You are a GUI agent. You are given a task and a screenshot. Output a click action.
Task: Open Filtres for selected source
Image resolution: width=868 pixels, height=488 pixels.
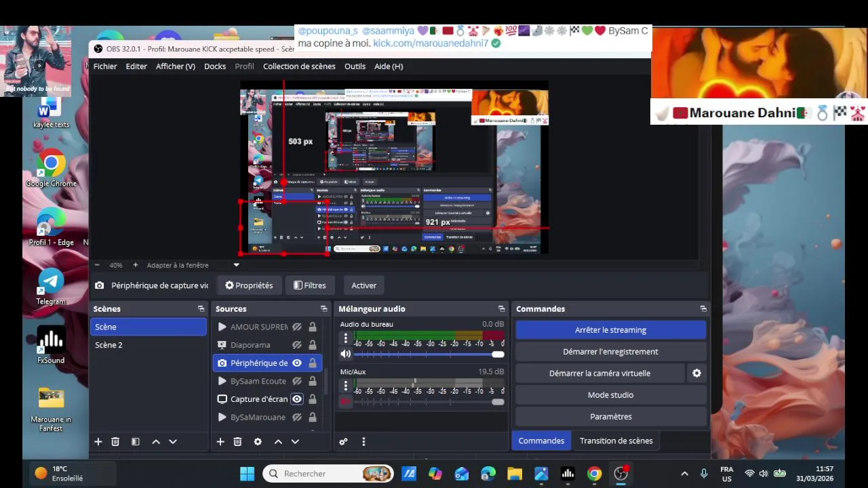[x=309, y=285]
